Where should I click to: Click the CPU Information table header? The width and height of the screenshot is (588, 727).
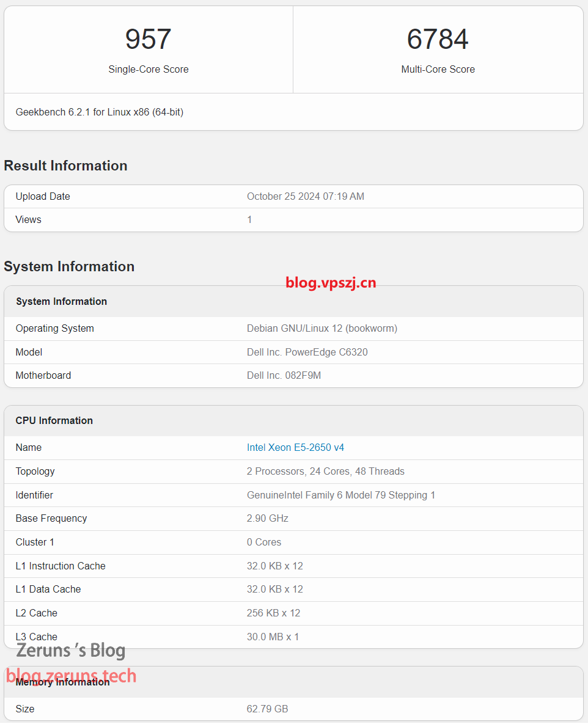[54, 421]
